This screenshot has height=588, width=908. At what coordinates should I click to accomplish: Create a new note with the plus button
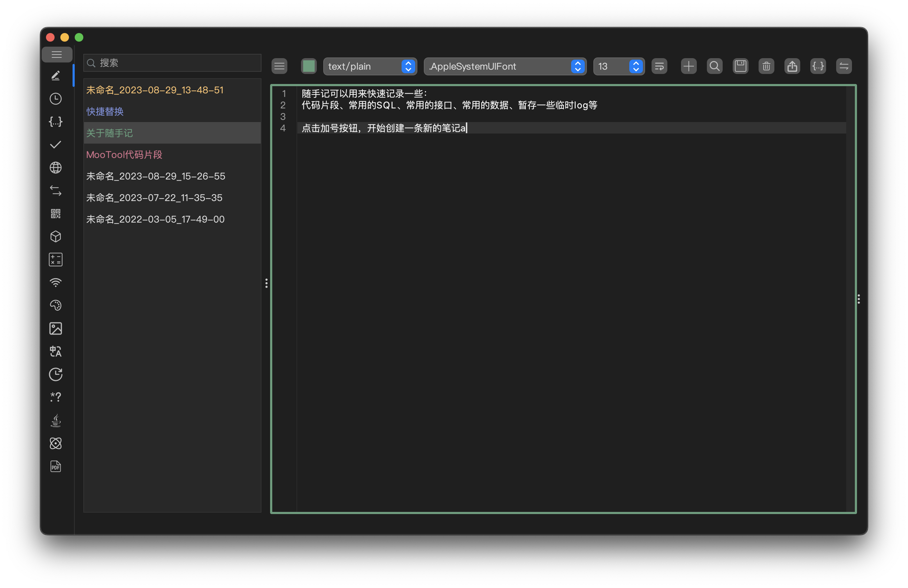tap(688, 66)
